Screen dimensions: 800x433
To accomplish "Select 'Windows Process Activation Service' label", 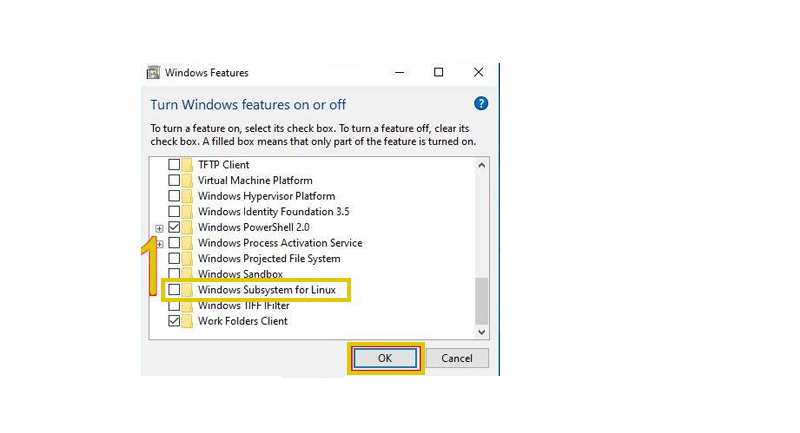I will [x=280, y=243].
